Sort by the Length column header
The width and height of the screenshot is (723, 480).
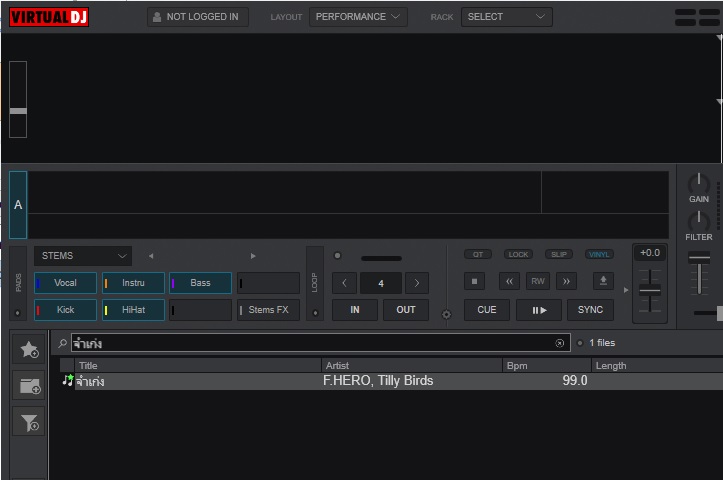click(657, 366)
